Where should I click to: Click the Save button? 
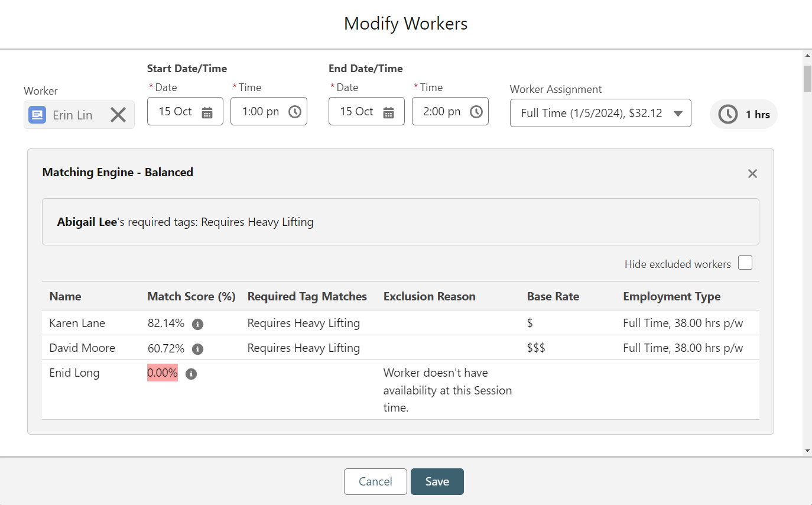point(437,481)
